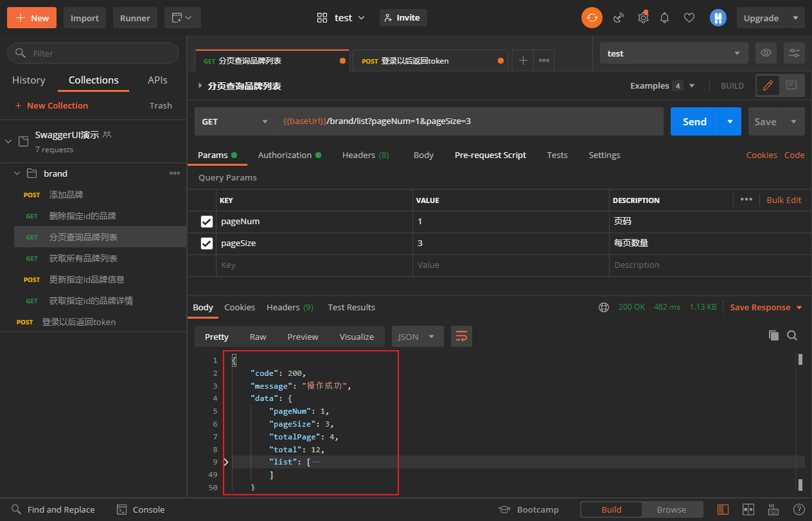Open the tab options three-dots menu
Viewport: 812px width, 521px height.
pos(544,60)
